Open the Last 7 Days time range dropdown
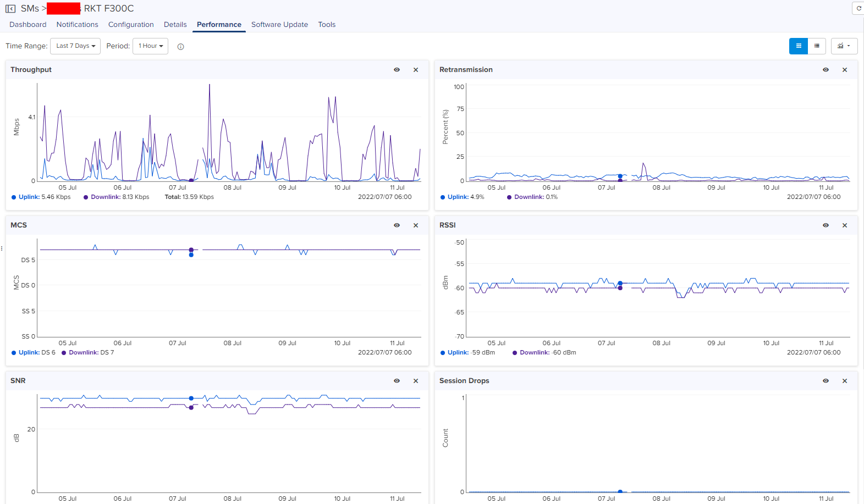The width and height of the screenshot is (864, 504). [75, 46]
